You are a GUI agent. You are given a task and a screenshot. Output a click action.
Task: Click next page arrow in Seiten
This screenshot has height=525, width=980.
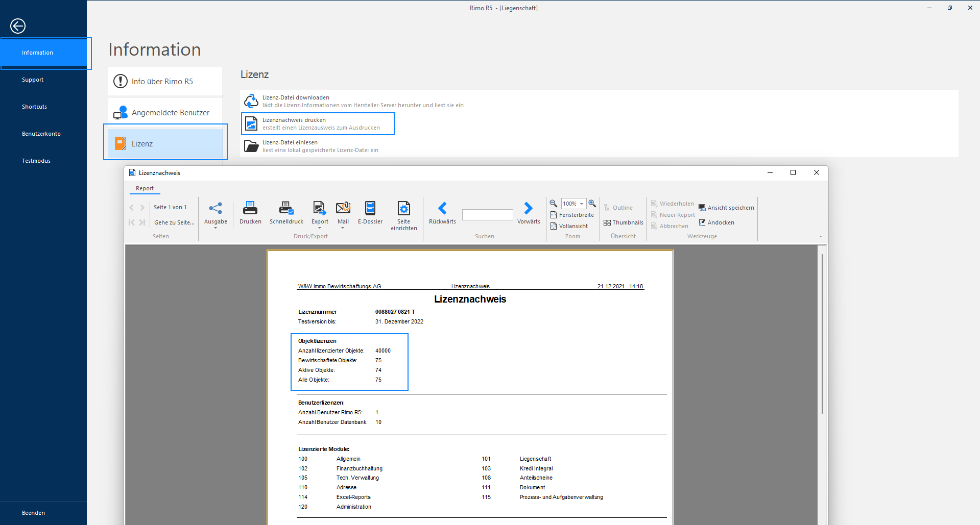(x=142, y=208)
